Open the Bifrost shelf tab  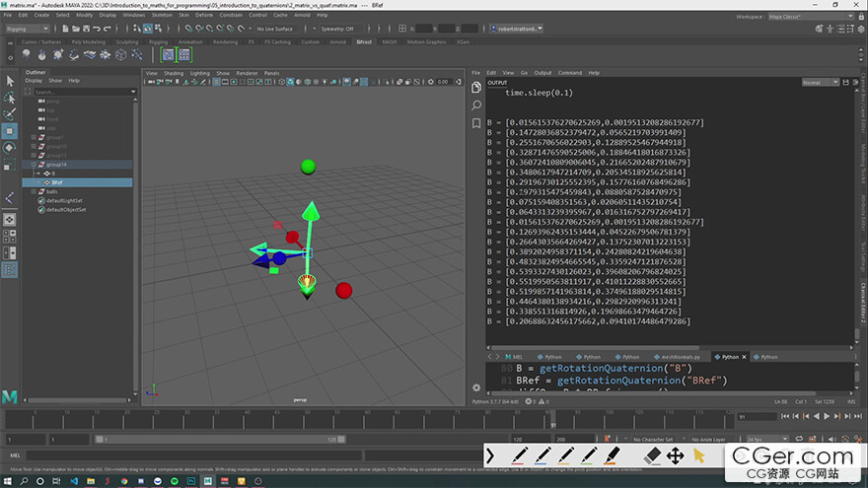click(x=363, y=42)
